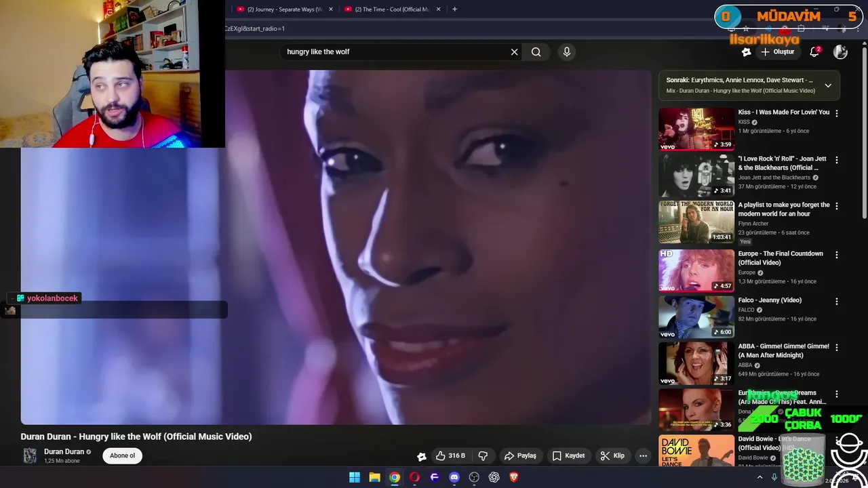
Task: Launch Opera from the taskbar
Action: pos(414,477)
